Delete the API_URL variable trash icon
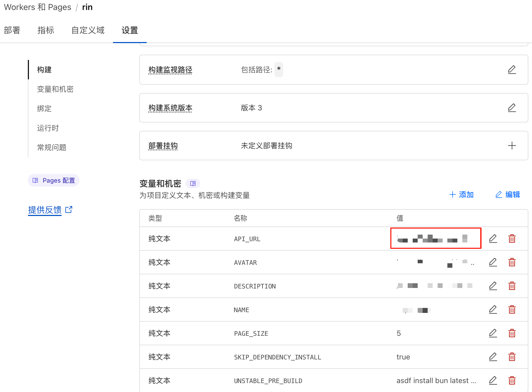532x392 pixels. click(x=512, y=239)
